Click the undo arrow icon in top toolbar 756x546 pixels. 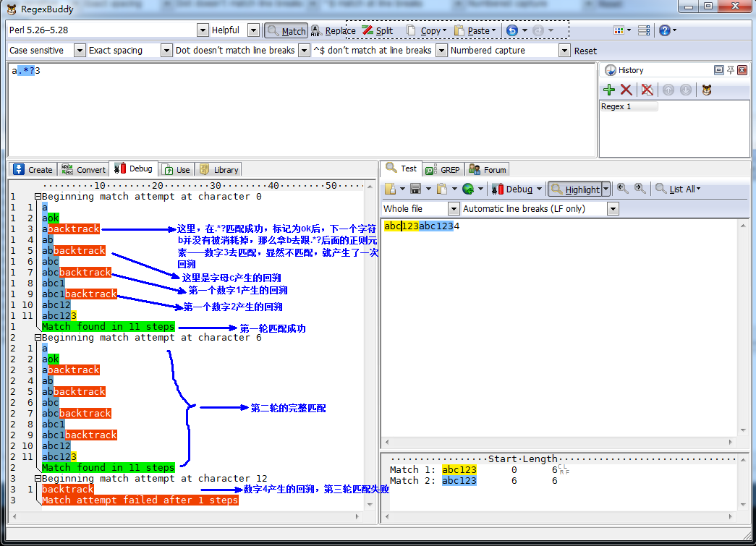[x=512, y=30]
